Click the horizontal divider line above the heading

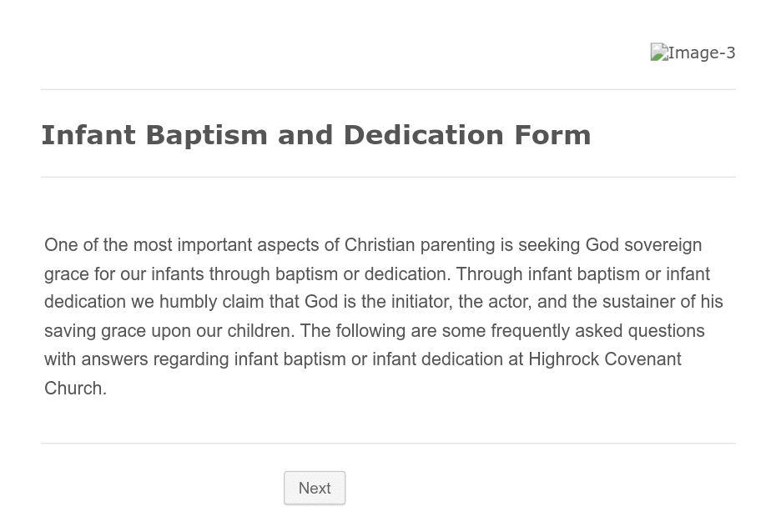click(x=389, y=89)
